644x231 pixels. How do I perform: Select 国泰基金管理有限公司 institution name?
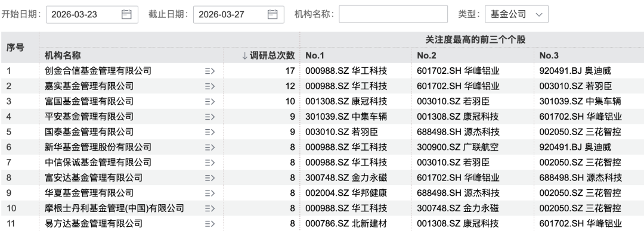coord(89,132)
